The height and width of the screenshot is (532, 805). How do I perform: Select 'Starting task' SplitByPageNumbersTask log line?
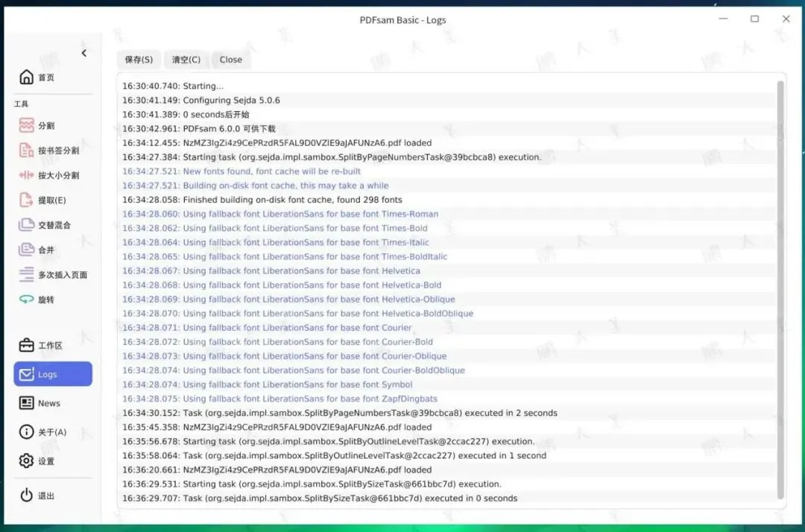click(446, 157)
